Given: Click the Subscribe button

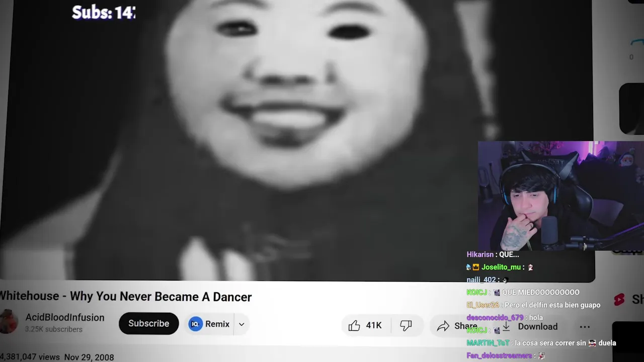Looking at the screenshot, I should (148, 323).
